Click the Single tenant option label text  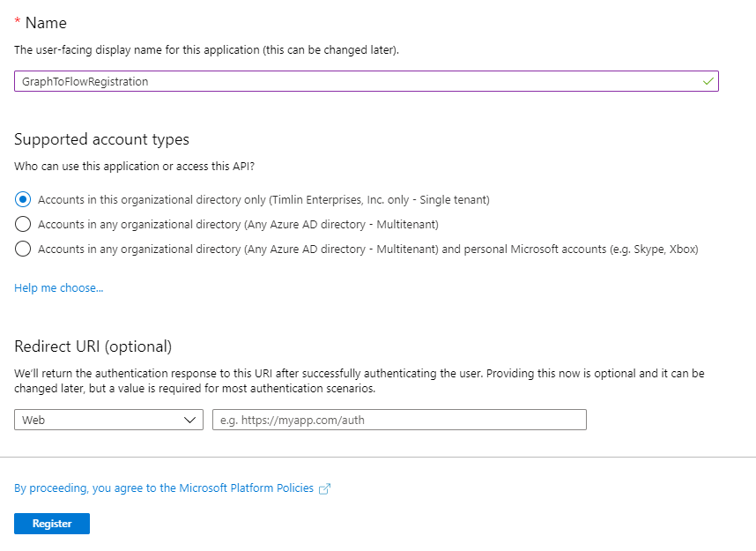coord(263,200)
